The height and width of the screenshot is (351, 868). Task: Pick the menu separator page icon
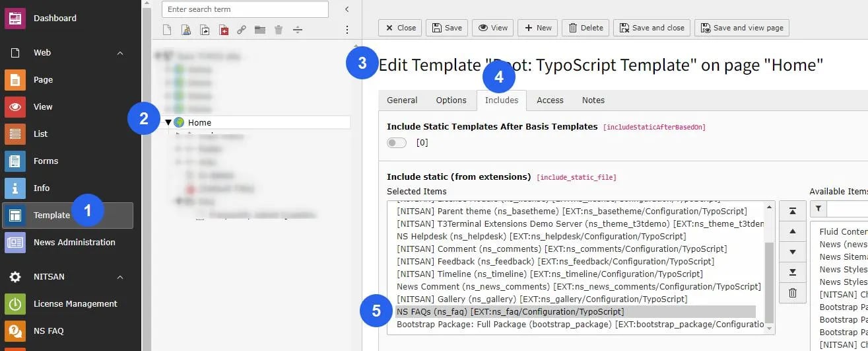click(x=298, y=30)
